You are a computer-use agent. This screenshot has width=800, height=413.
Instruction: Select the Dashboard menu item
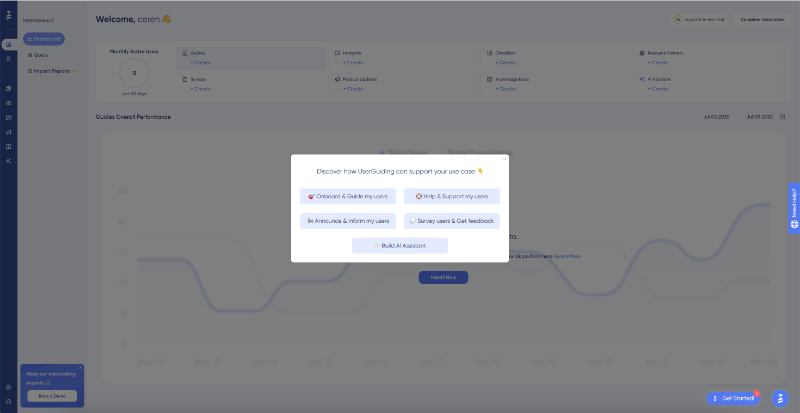44,39
